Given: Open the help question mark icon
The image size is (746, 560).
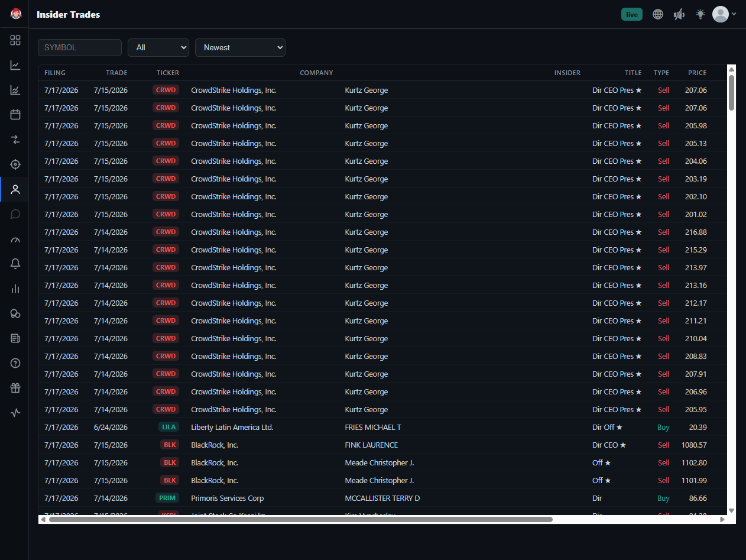Looking at the screenshot, I should click(15, 363).
